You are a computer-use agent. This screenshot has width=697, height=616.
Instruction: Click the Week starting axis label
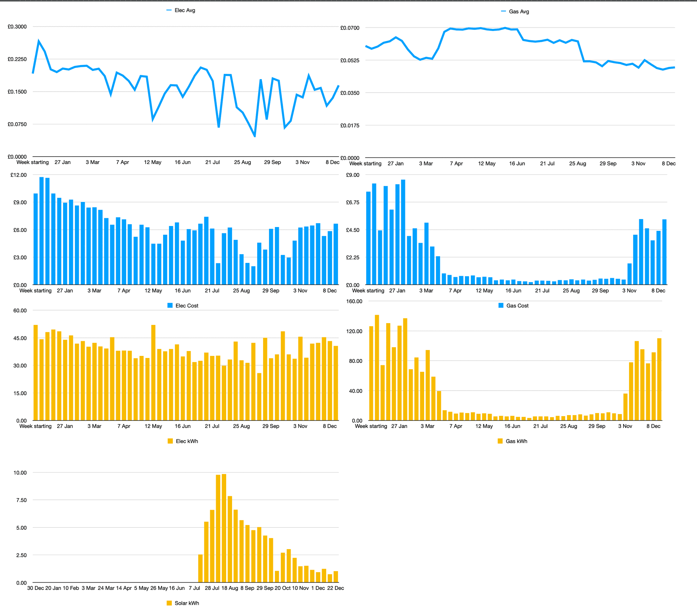tap(33, 162)
